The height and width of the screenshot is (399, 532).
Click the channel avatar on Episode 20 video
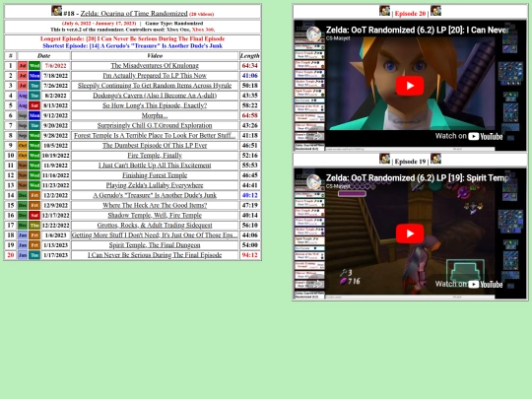tap(313, 33)
